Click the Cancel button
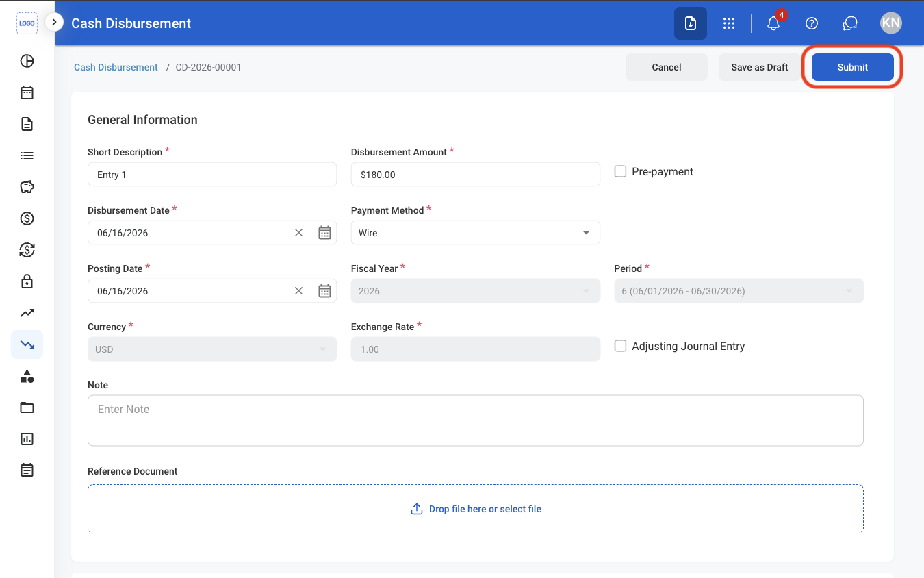 coord(667,67)
